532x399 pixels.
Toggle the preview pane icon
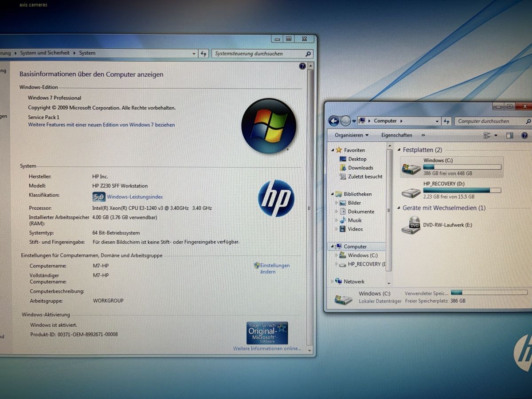510,135
